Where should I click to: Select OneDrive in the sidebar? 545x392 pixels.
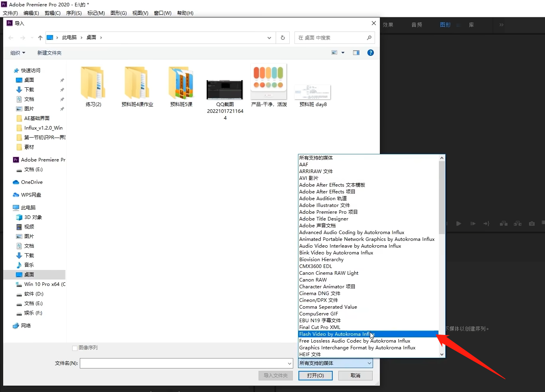32,182
